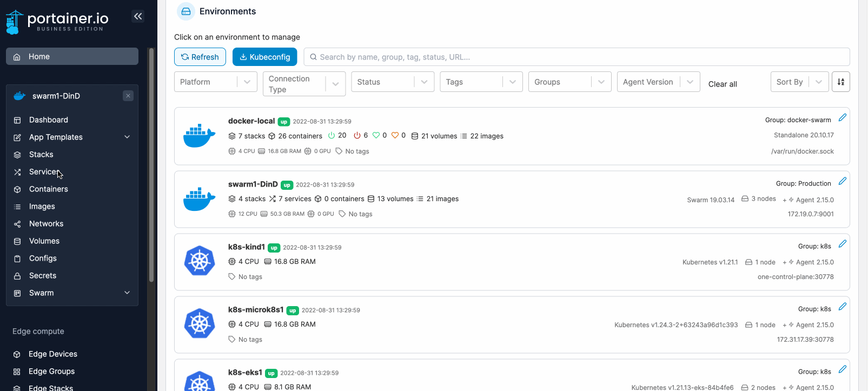Expand the App Templates submenu
Viewport: 868px width, 391px height.
tap(127, 137)
